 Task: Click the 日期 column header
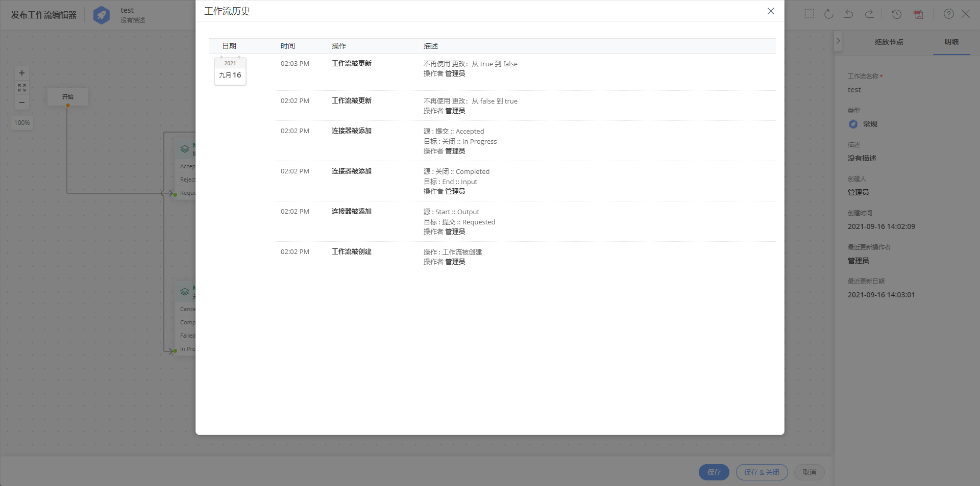pos(229,46)
